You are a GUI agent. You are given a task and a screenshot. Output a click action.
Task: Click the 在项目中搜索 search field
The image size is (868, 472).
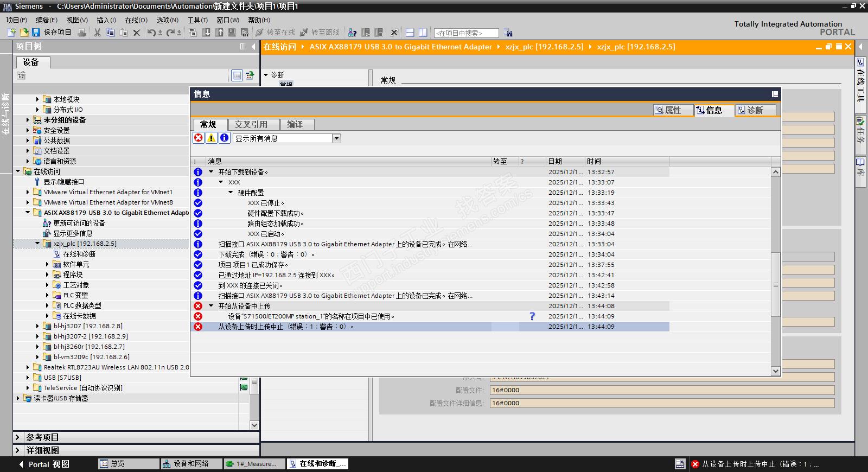[466, 33]
